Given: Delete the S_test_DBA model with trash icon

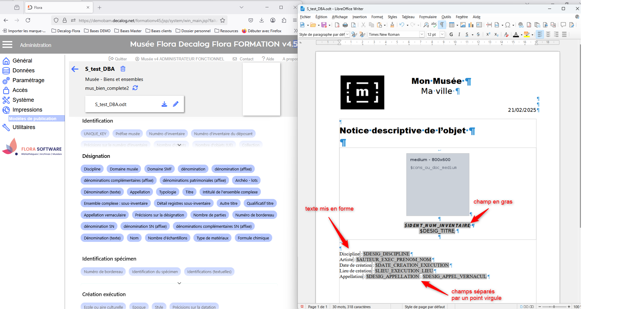Looking at the screenshot, I should pyautogui.click(x=123, y=69).
